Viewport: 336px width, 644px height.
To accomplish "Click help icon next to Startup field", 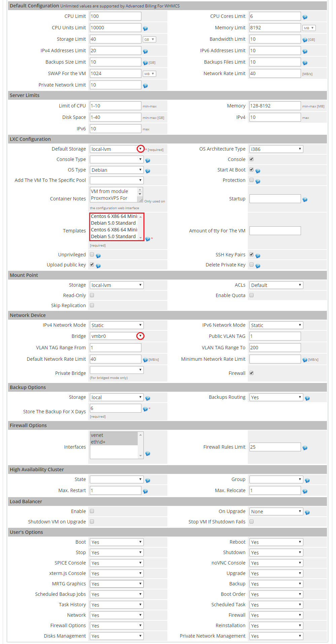I will point(305,199).
